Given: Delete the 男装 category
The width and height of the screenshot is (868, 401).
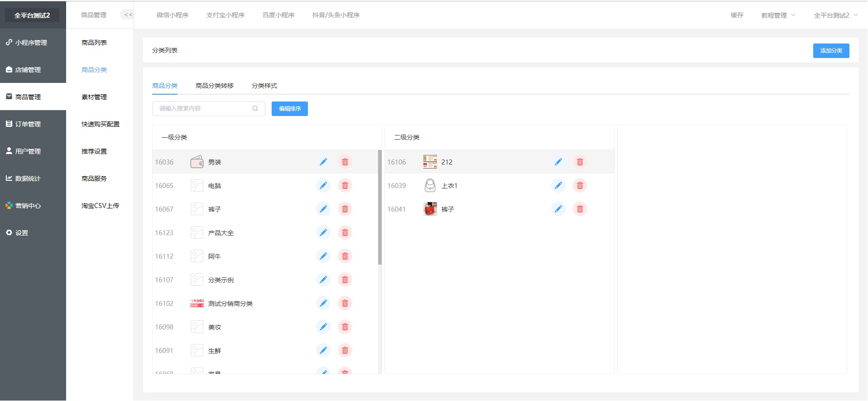Looking at the screenshot, I should click(x=345, y=162).
